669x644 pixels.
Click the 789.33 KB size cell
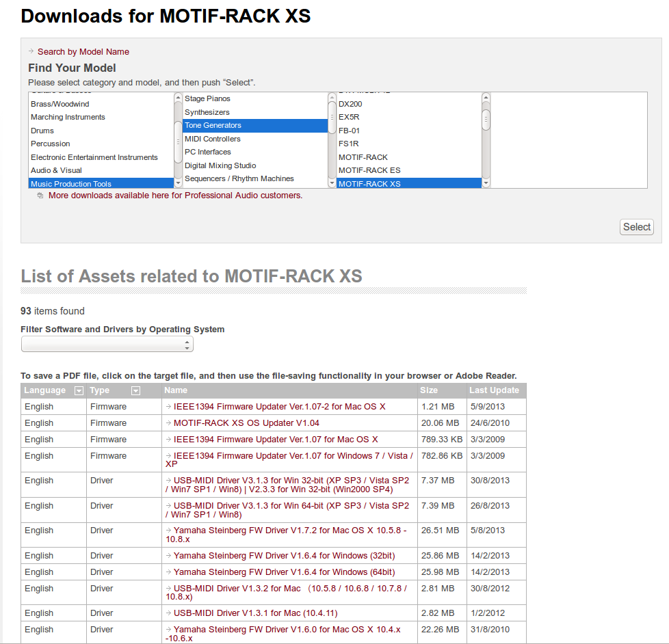tap(442, 440)
